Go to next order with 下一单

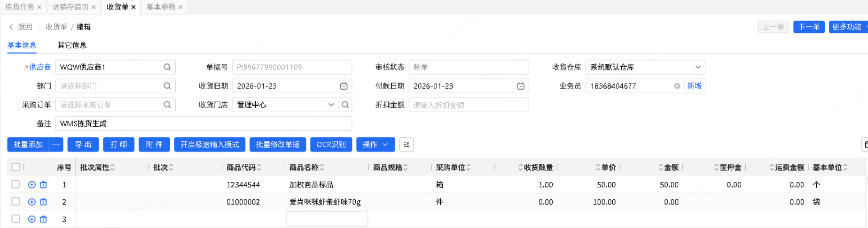[809, 27]
